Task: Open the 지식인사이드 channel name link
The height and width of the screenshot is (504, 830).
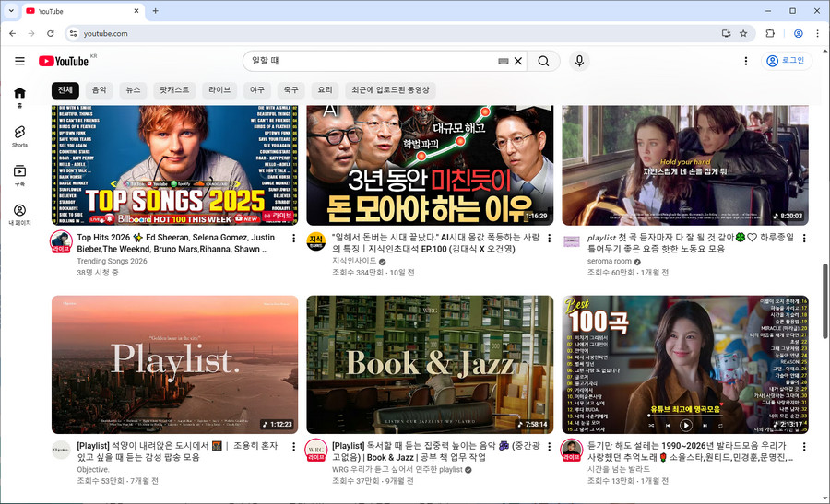Action: click(x=354, y=261)
